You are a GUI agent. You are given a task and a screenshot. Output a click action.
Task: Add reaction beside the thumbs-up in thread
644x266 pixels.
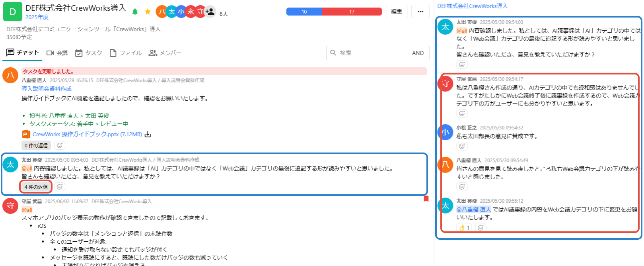point(481,228)
